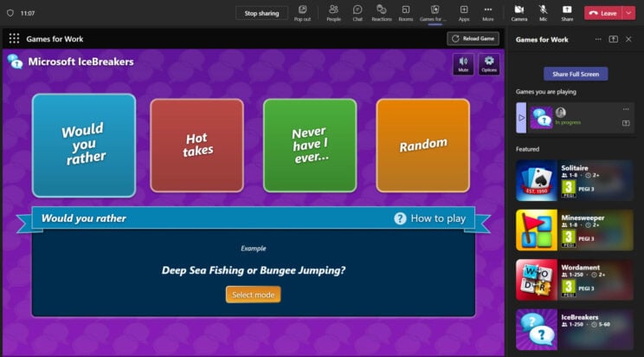
Task: Open in-progress game ellipsis menu
Action: 626,109
